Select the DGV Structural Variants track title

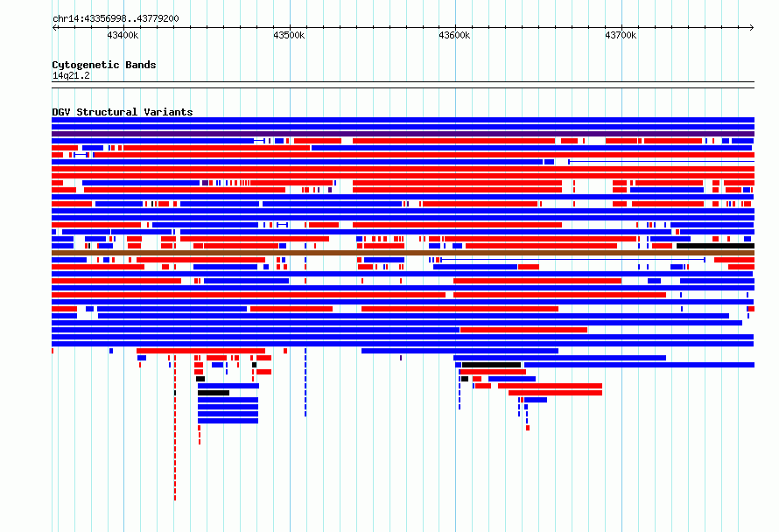[x=123, y=112]
